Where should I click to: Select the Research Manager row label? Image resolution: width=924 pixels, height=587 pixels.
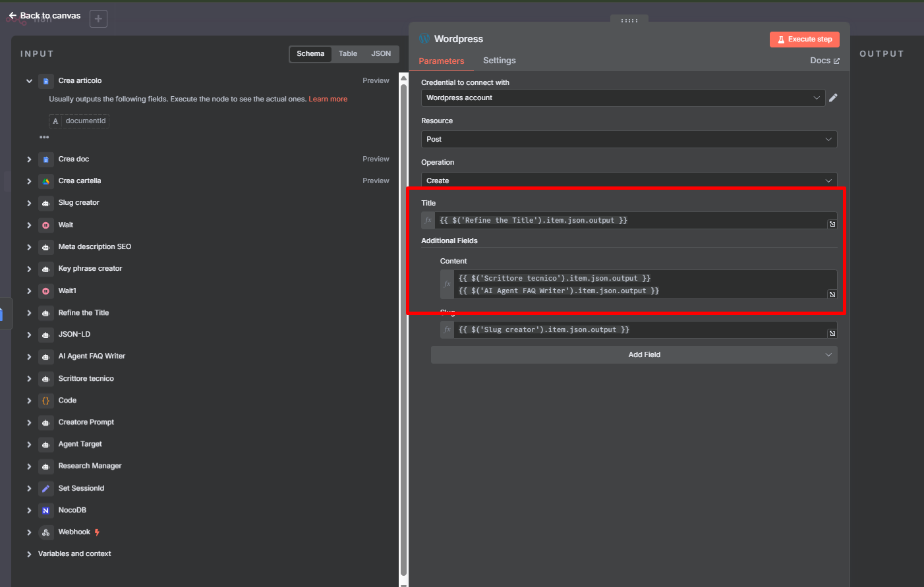tap(90, 466)
